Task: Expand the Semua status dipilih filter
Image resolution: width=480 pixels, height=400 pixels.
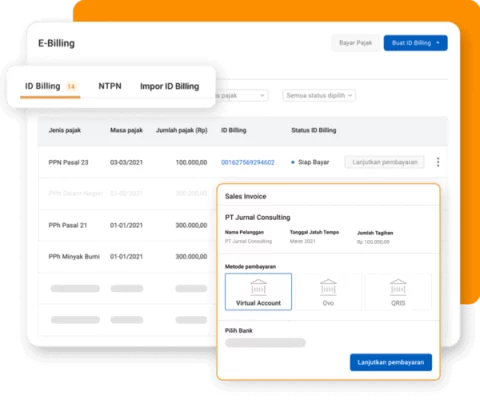Action: (x=319, y=95)
